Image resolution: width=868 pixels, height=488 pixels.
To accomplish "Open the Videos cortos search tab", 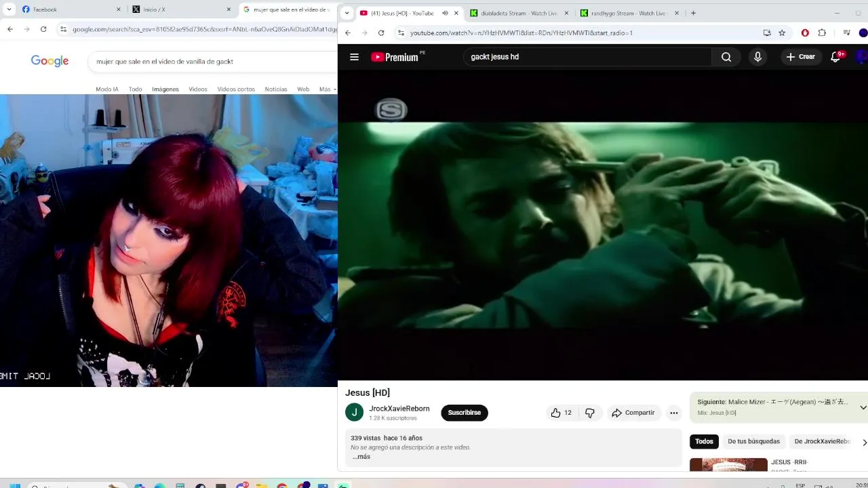I will (x=236, y=89).
